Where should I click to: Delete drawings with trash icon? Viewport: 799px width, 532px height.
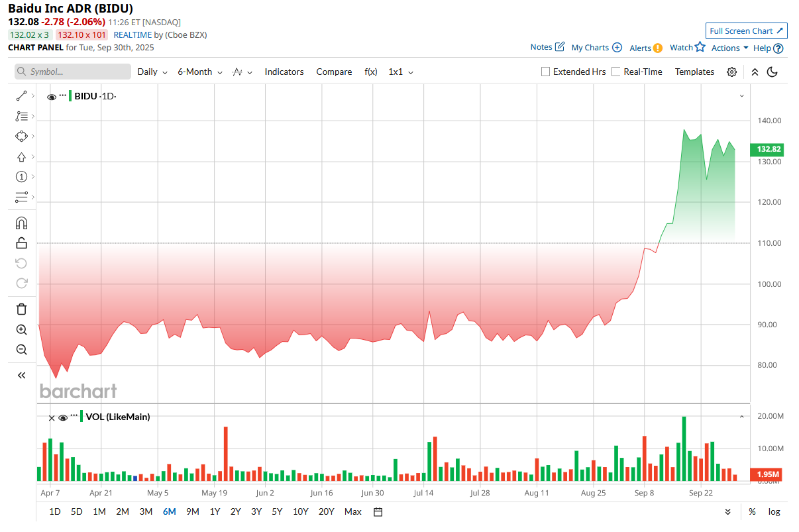click(x=21, y=309)
